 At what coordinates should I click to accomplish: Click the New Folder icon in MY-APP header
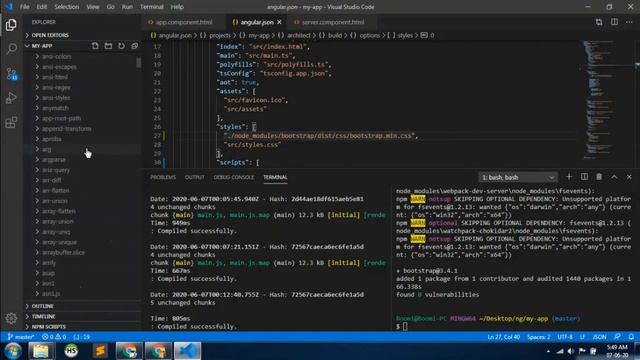[x=108, y=46]
